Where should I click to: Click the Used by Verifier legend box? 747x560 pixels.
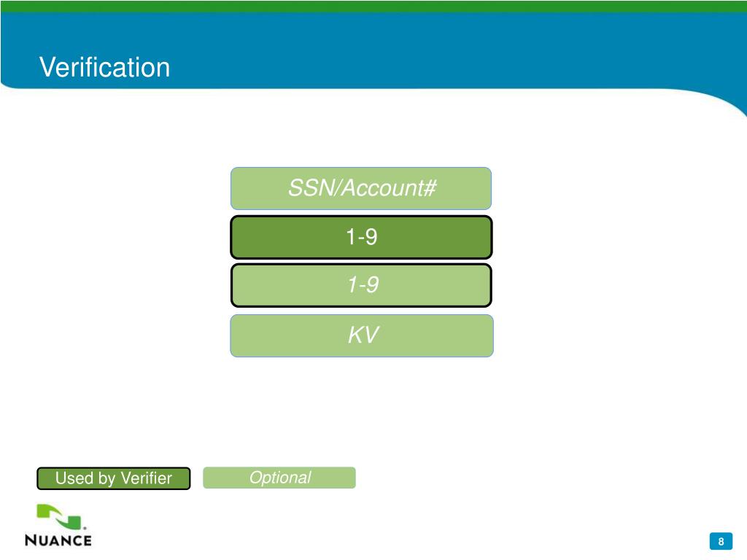pos(113,478)
